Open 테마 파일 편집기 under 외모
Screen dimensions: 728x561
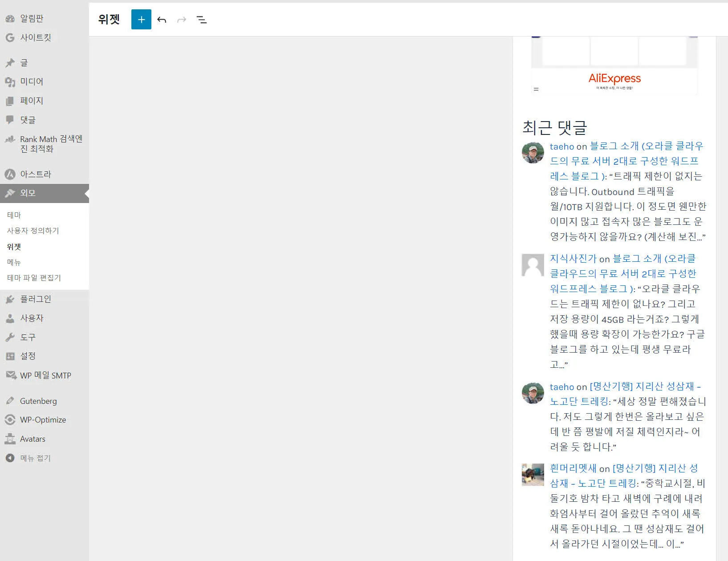33,278
